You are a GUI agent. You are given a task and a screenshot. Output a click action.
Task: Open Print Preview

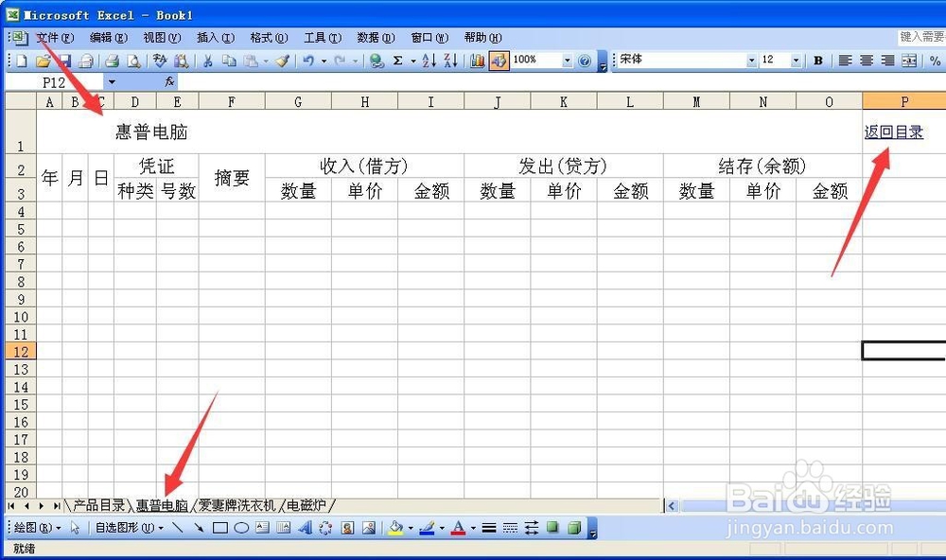[x=134, y=61]
